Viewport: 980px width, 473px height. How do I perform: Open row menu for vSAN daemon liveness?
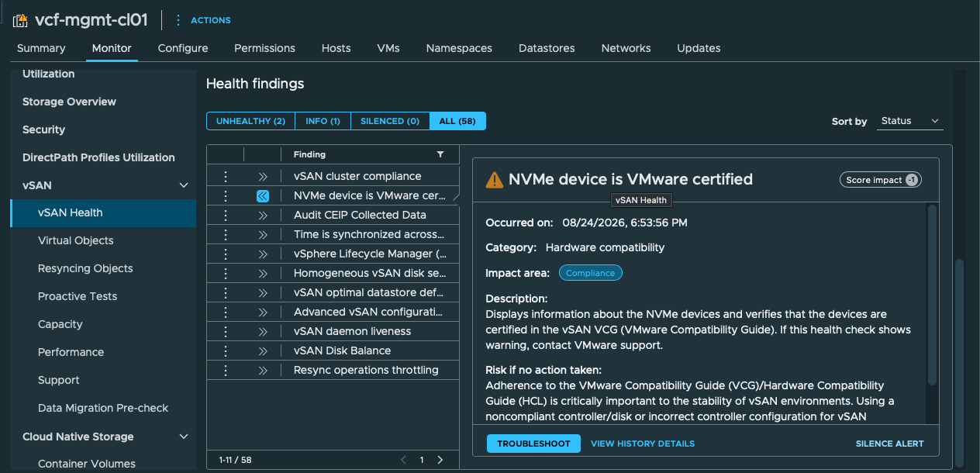point(226,331)
